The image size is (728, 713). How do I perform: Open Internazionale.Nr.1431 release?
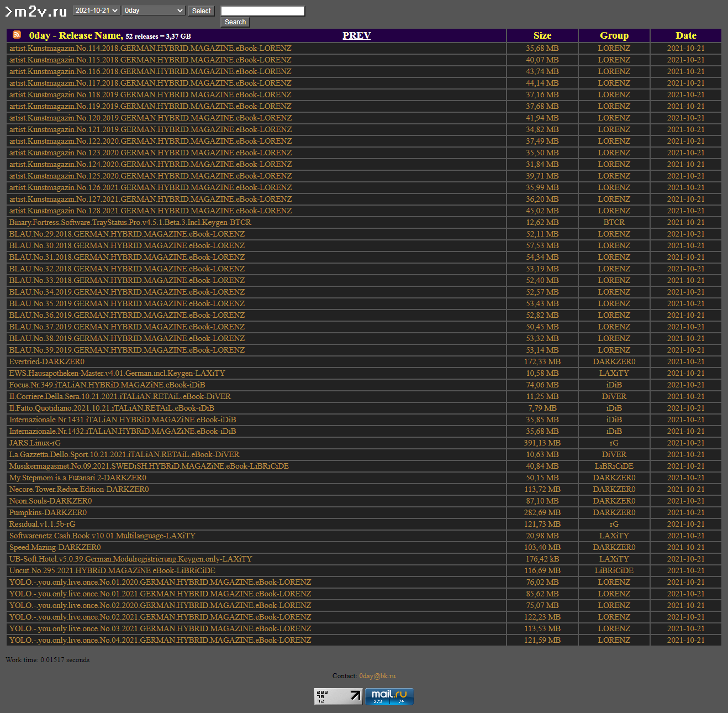click(123, 420)
